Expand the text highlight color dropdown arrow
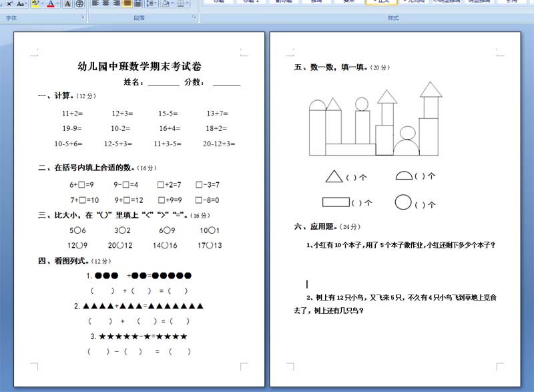This screenshot has width=534, height=392. pyautogui.click(x=42, y=3)
